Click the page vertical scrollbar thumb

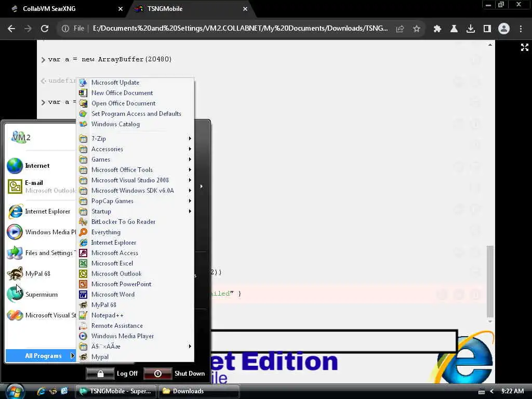[x=490, y=281]
